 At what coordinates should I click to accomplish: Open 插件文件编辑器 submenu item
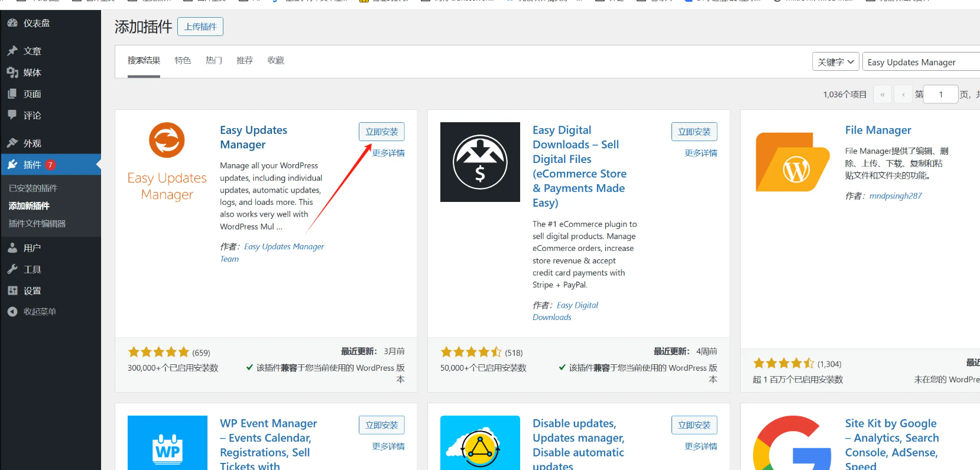click(37, 224)
